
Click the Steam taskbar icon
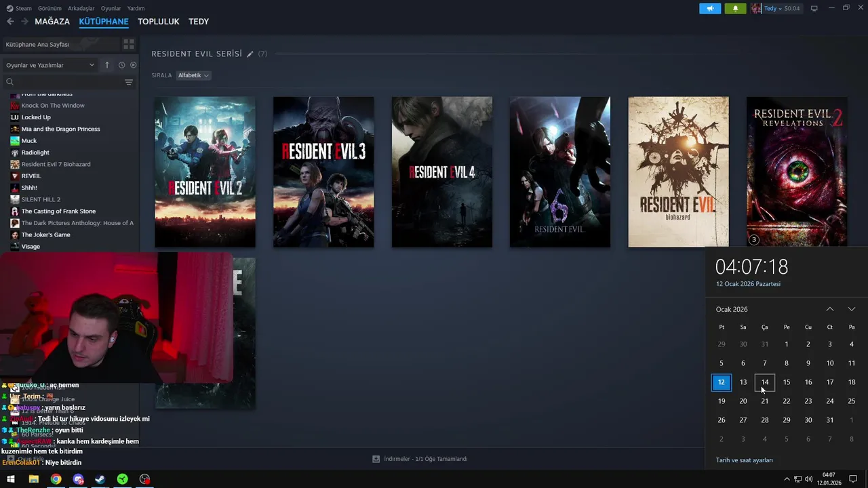pos(100,479)
